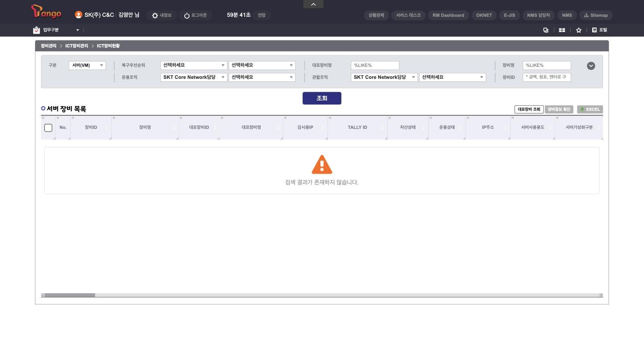Expand more search filters with the round arrow
The height and width of the screenshot is (350, 644).
tap(591, 66)
